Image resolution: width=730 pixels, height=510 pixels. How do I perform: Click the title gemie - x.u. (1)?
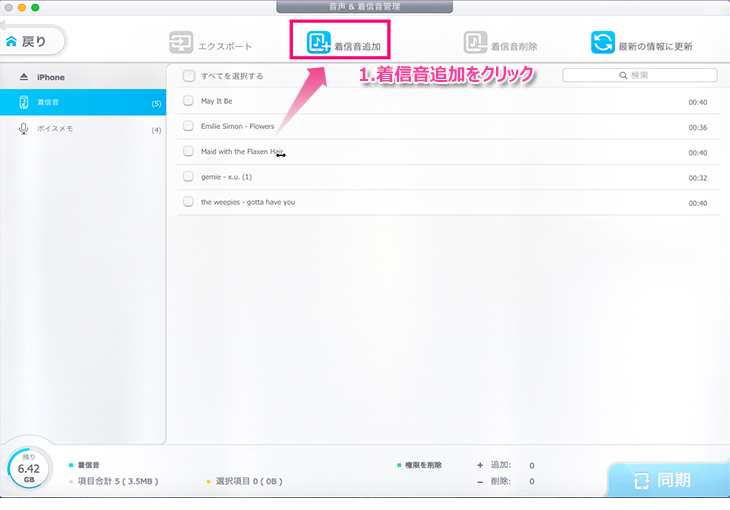[226, 177]
